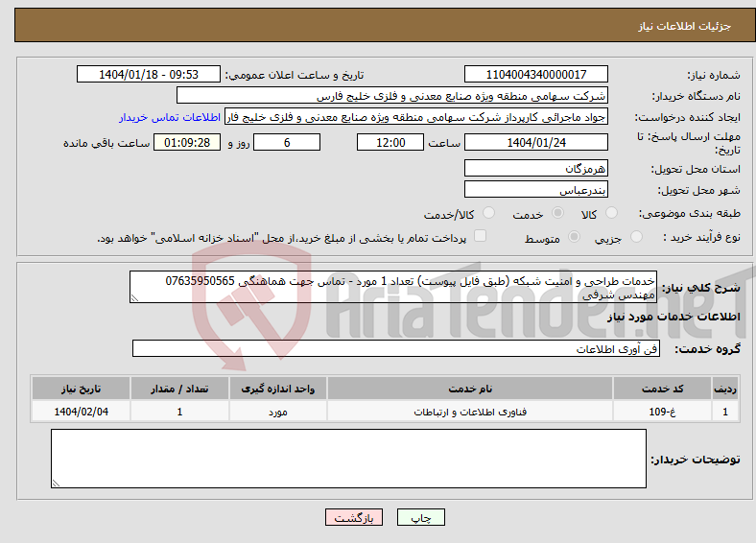This screenshot has width=756, height=543.
Task: Toggle the Islamic treasury payment checkbox
Action: pyautogui.click(x=481, y=235)
